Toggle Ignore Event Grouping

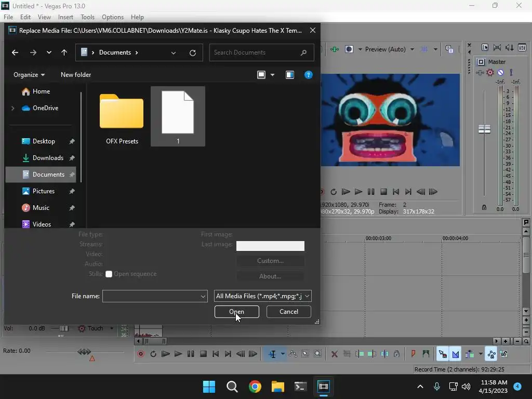504,354
